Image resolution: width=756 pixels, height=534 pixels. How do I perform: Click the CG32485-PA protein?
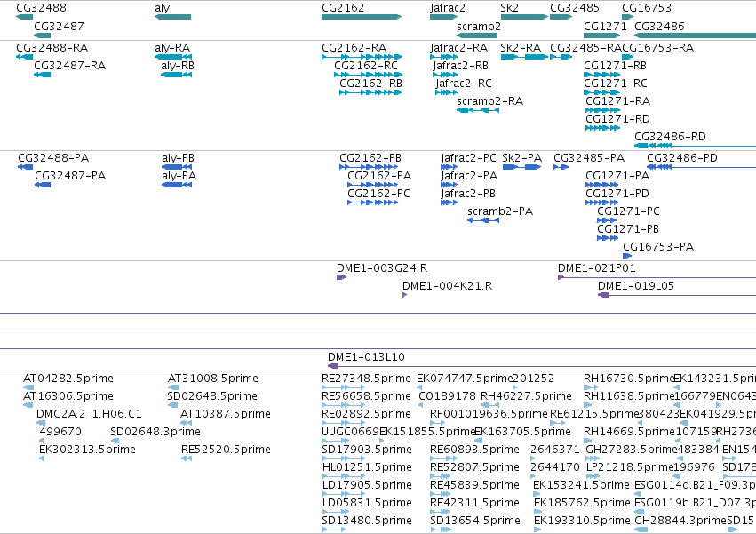tap(561, 167)
